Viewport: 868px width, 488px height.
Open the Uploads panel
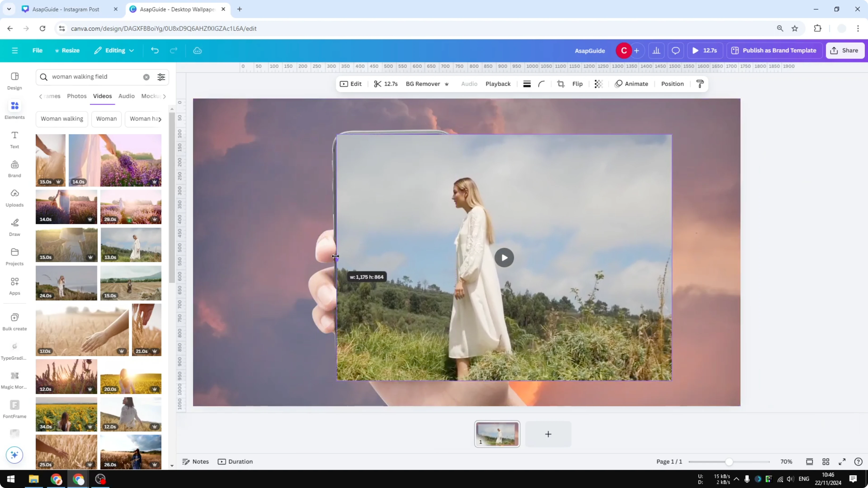[14, 197]
